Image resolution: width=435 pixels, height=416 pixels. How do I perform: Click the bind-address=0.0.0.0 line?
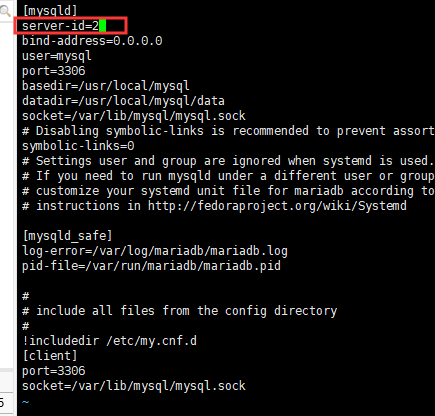coord(92,41)
